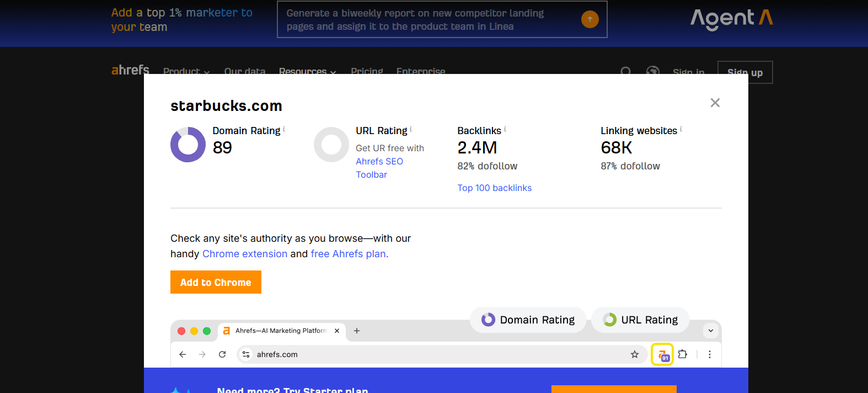Click the Agent A banner logo
The width and height of the screenshot is (868, 393).
point(732,19)
